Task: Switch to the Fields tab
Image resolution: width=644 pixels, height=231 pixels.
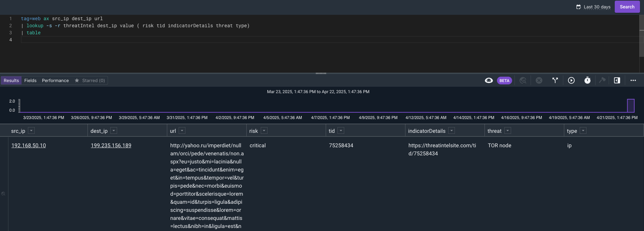Action: [x=30, y=80]
